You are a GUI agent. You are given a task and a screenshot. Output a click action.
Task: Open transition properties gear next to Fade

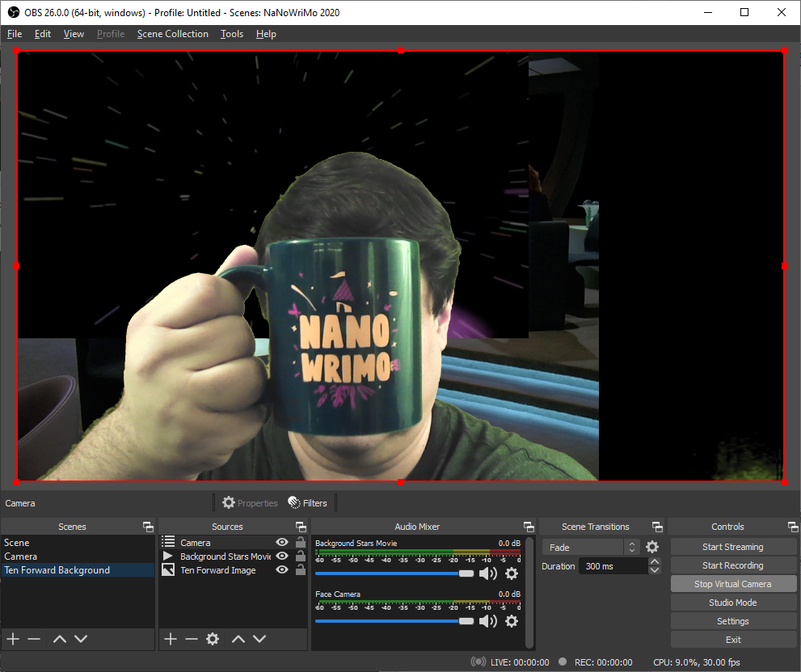coord(652,547)
